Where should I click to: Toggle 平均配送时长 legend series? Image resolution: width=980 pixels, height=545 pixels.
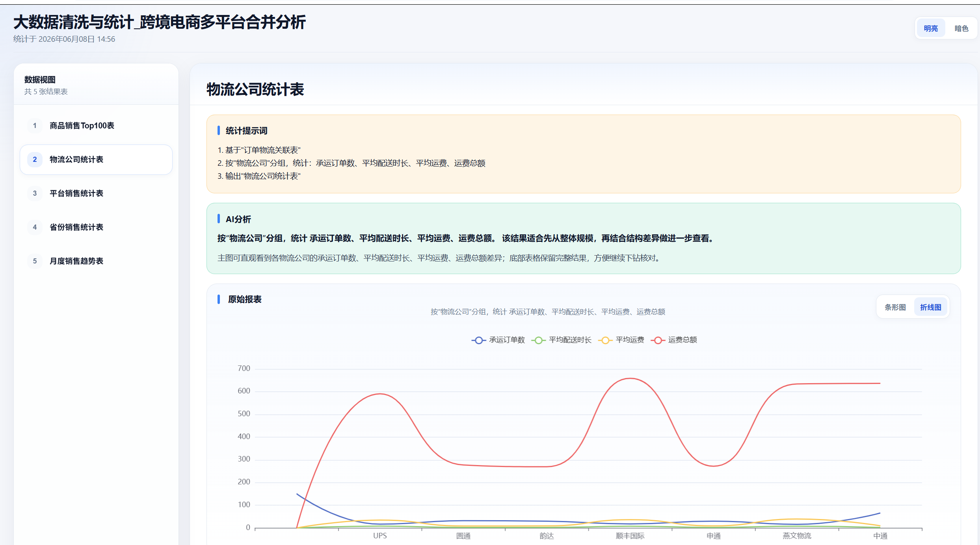pos(562,340)
